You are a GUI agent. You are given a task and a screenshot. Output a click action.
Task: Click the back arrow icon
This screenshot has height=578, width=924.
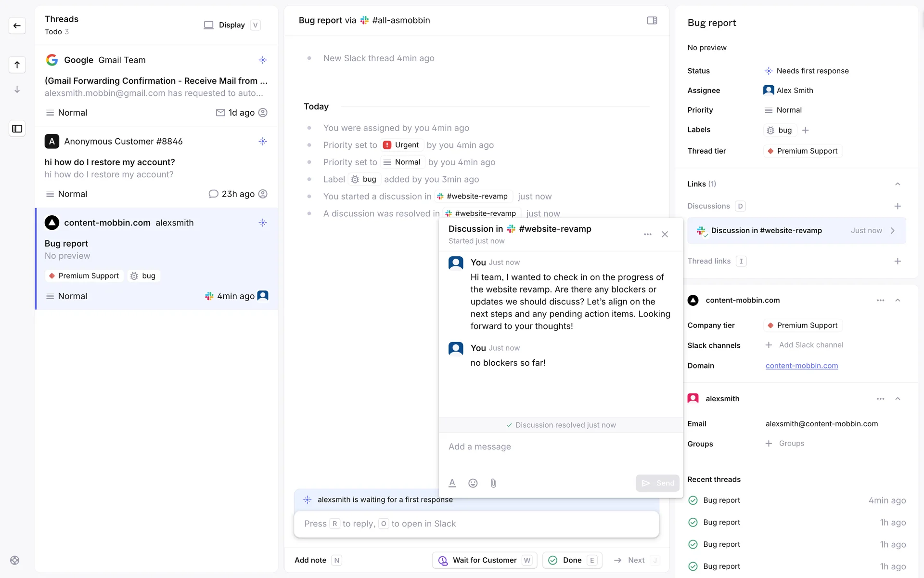(x=17, y=26)
